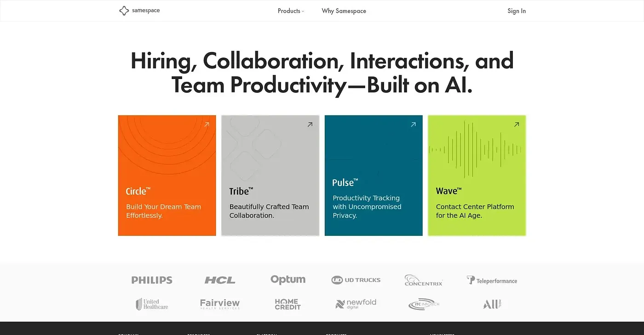Select the Tribe product title
Image resolution: width=644 pixels, height=335 pixels.
coord(241,191)
